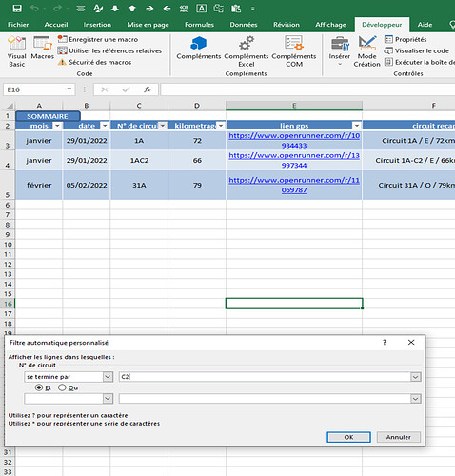The width and height of the screenshot is (455, 476).
Task: Open the Données ribbon tab
Action: (244, 25)
